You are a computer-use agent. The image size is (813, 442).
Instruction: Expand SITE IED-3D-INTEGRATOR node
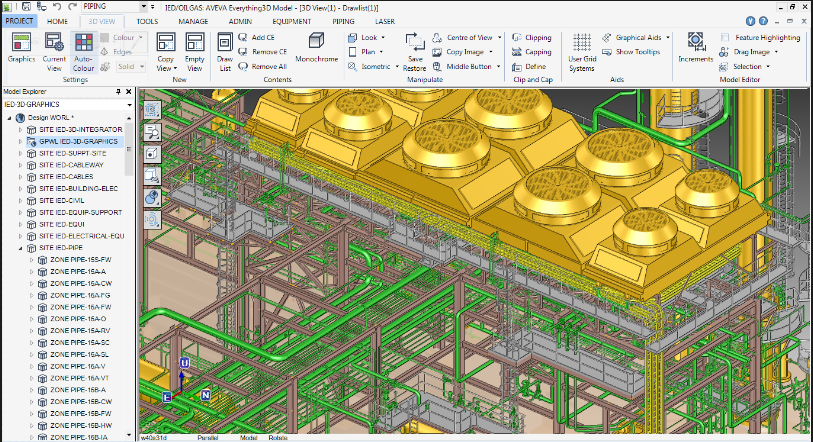coord(20,130)
